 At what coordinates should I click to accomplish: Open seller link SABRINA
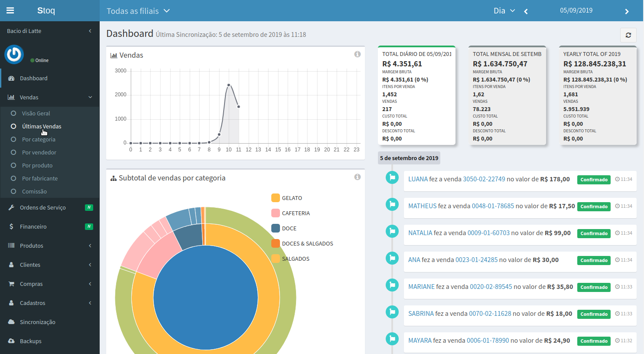421,314
